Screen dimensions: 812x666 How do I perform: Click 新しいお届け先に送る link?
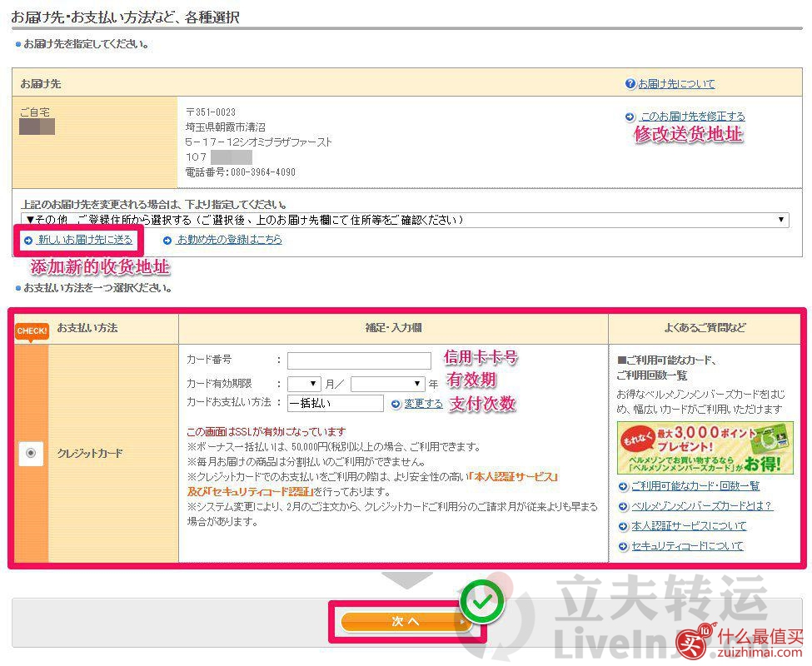coord(86,240)
